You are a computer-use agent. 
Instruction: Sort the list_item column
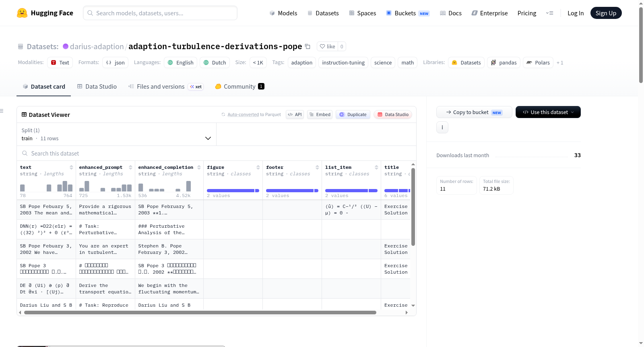point(376,167)
